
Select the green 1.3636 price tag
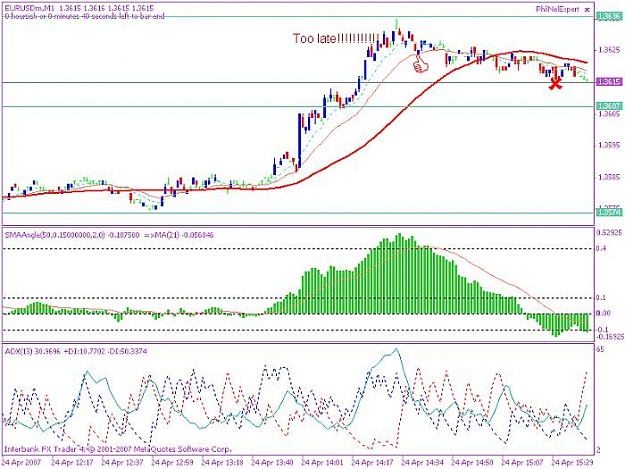coord(609,16)
